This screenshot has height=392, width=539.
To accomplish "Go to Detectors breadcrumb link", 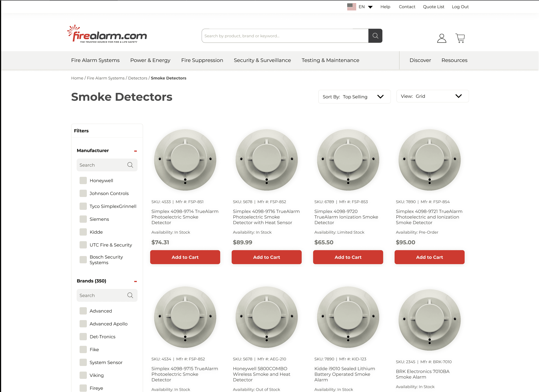I will [138, 78].
